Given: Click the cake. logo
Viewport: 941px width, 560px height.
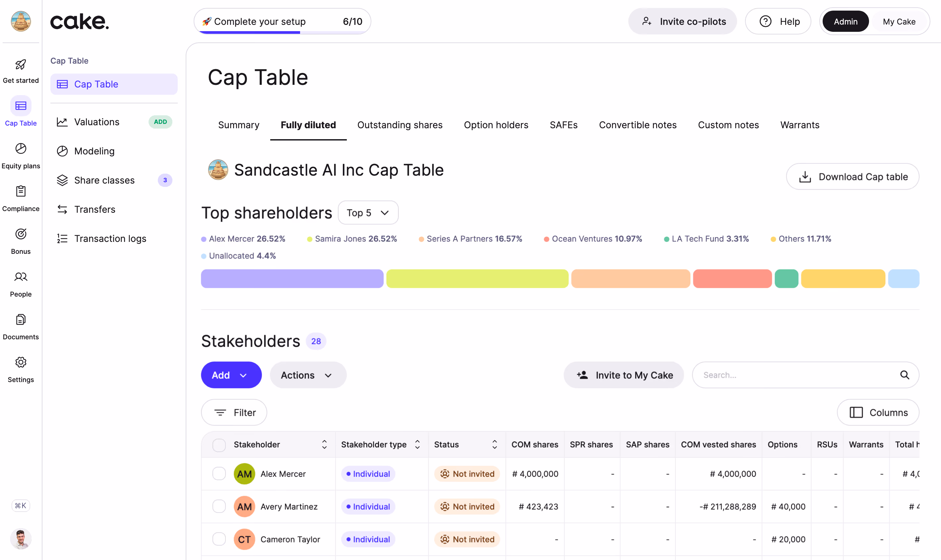Looking at the screenshot, I should coord(80,22).
